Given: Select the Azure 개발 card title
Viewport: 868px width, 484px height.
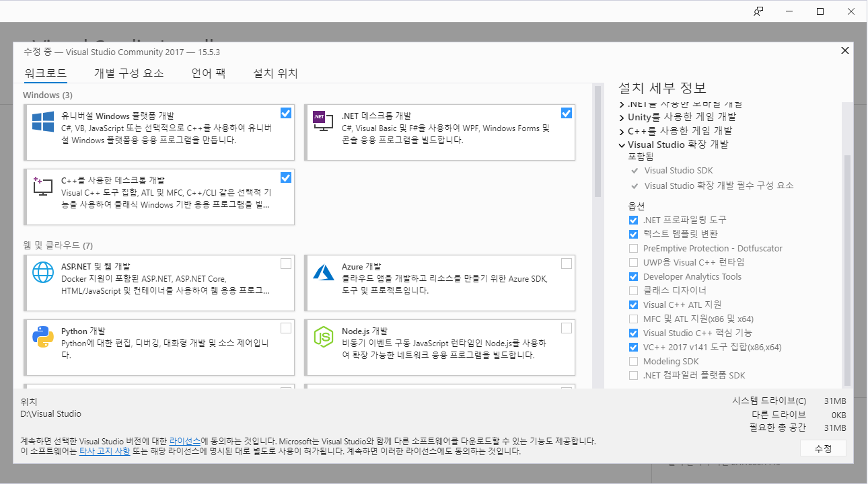Looking at the screenshot, I should point(361,266).
